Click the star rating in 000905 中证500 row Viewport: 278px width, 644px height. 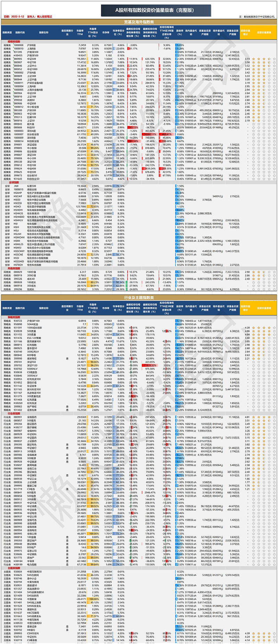pos(263,59)
